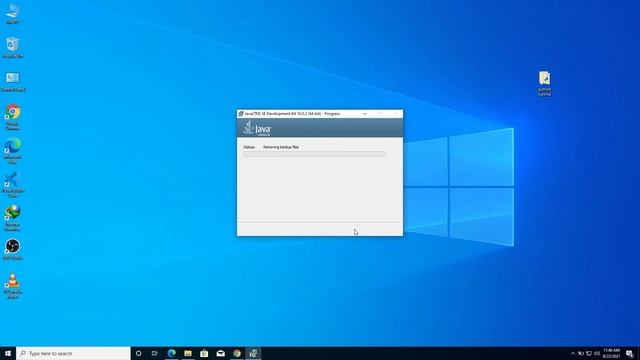Click the Java logo in installer header
The height and width of the screenshot is (360, 640).
pos(257,128)
